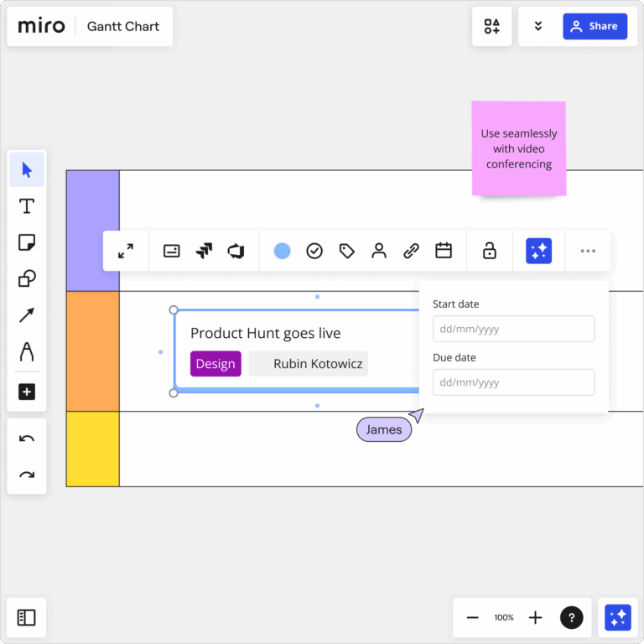644x644 pixels.
Task: Open the Shapes tool
Action: 27,278
